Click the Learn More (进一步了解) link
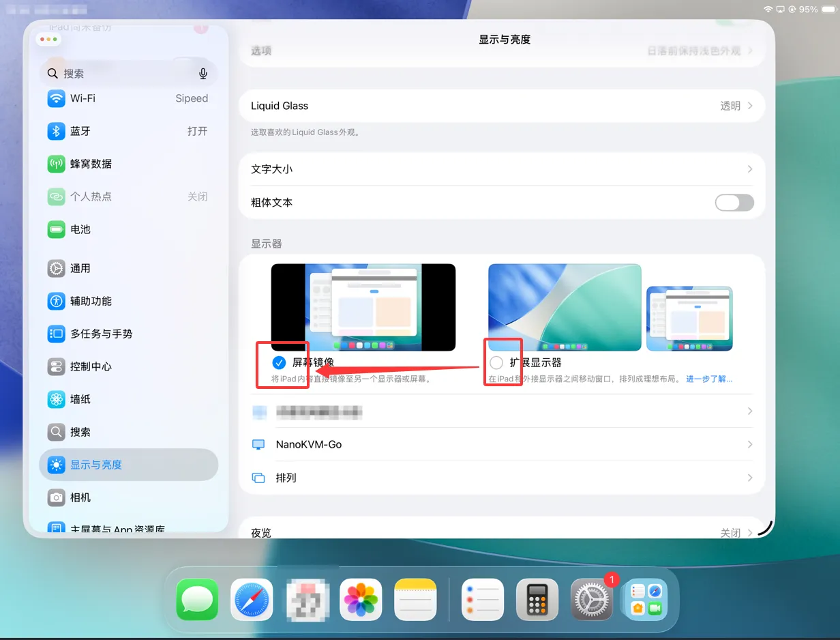Screen dimensions: 840x640 coord(709,379)
